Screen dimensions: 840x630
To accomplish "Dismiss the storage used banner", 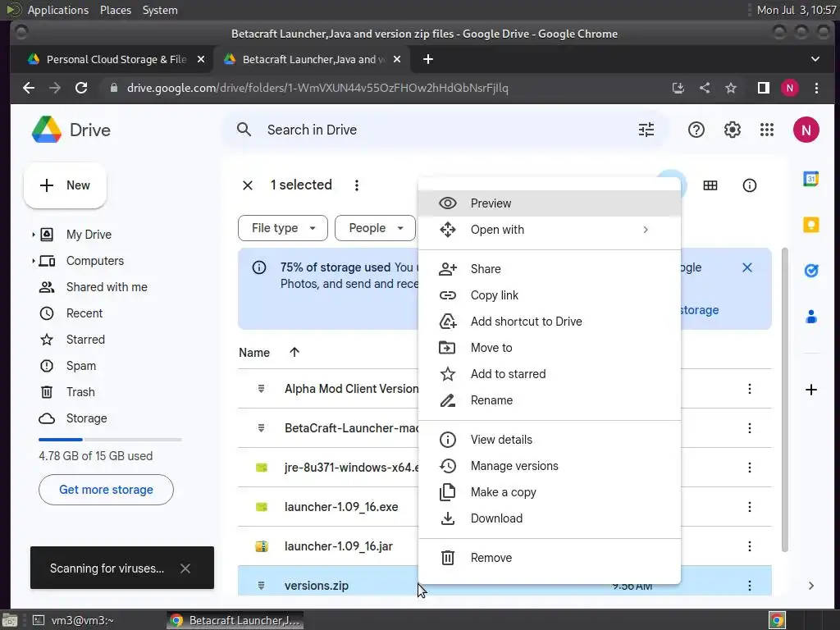I will [747, 267].
